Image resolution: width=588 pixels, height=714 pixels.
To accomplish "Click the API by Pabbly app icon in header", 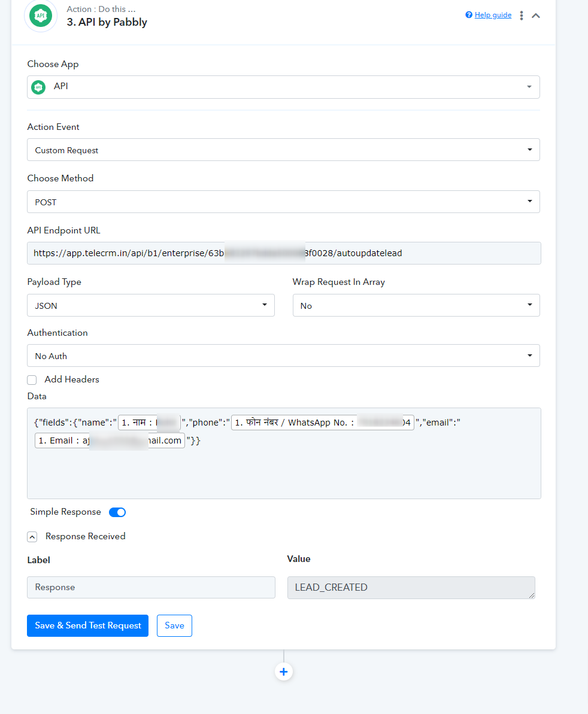I will tap(41, 16).
